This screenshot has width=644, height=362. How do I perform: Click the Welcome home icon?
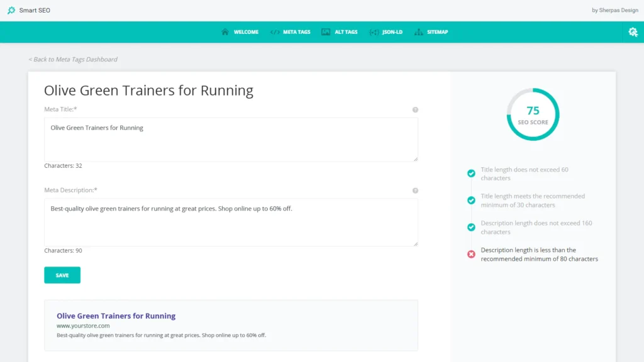pos(225,32)
